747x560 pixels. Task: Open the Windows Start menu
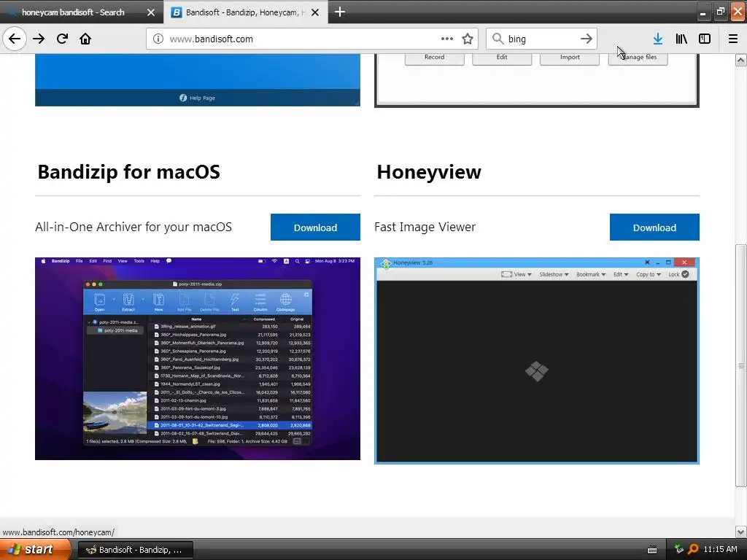[x=35, y=550]
